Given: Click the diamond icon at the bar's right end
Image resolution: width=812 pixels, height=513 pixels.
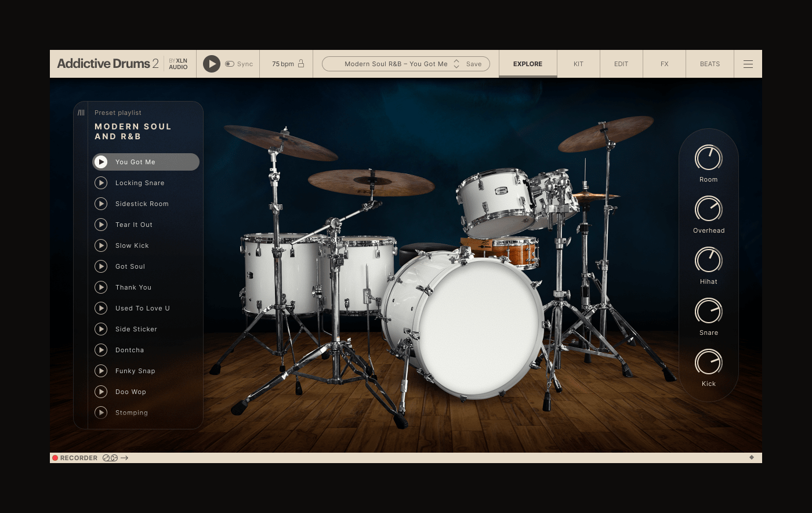Looking at the screenshot, I should (x=752, y=457).
